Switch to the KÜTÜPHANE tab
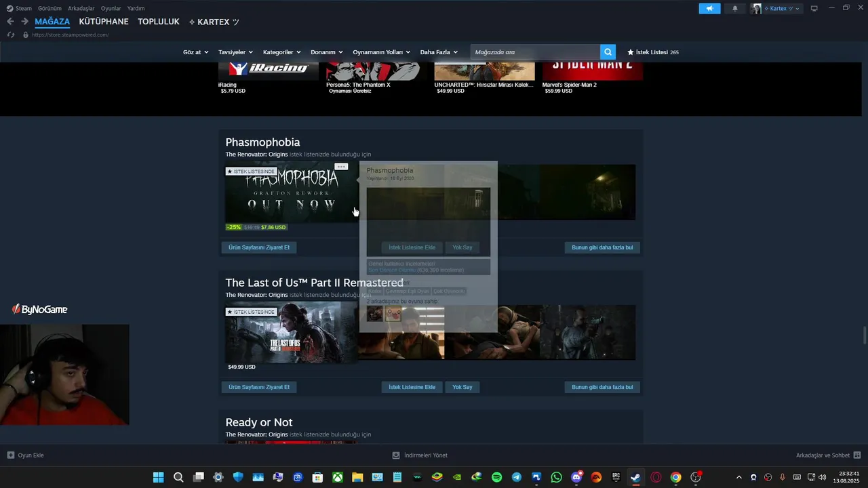Screen dimensions: 868x488 pyautogui.click(x=104, y=22)
